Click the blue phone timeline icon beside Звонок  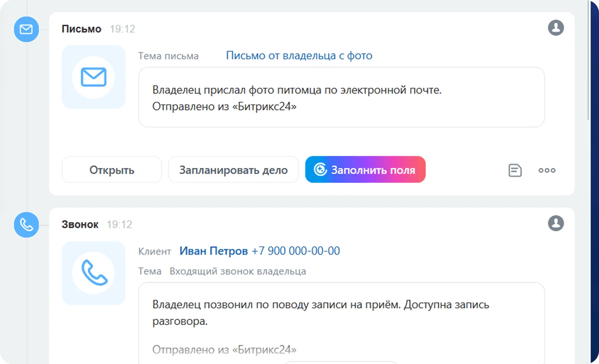26,225
